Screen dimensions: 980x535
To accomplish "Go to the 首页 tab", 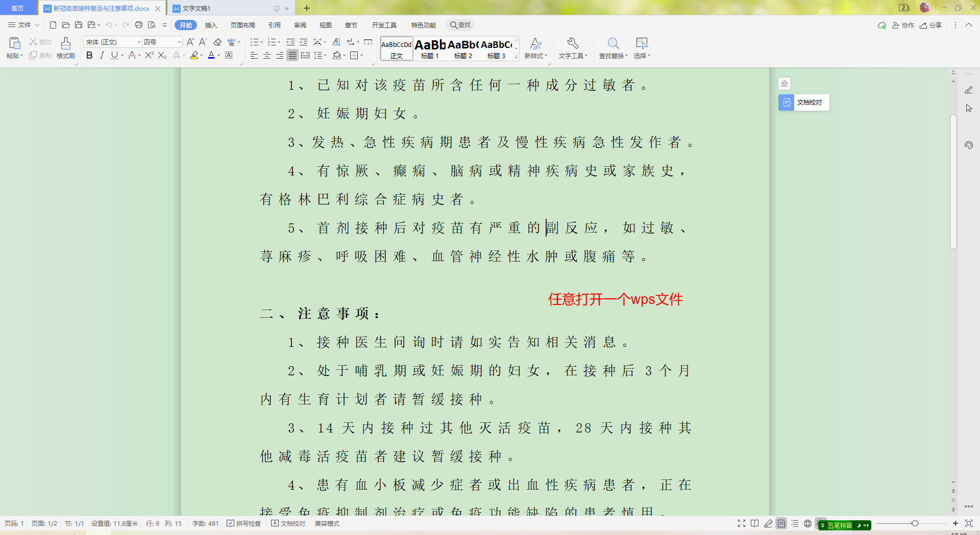I will [17, 8].
